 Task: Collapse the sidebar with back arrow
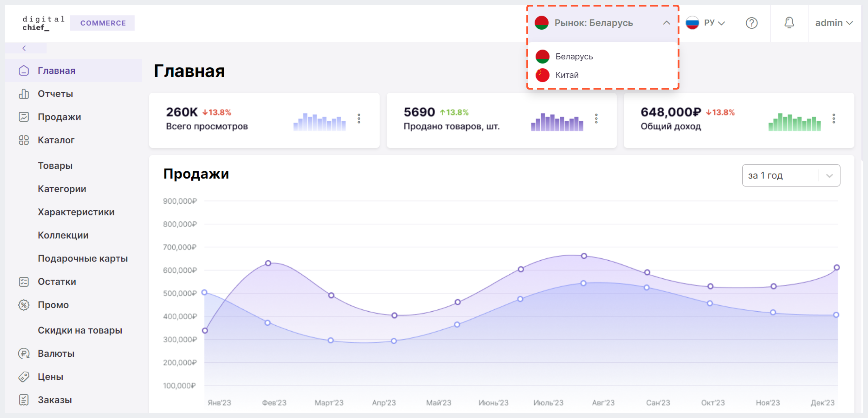pyautogui.click(x=24, y=48)
